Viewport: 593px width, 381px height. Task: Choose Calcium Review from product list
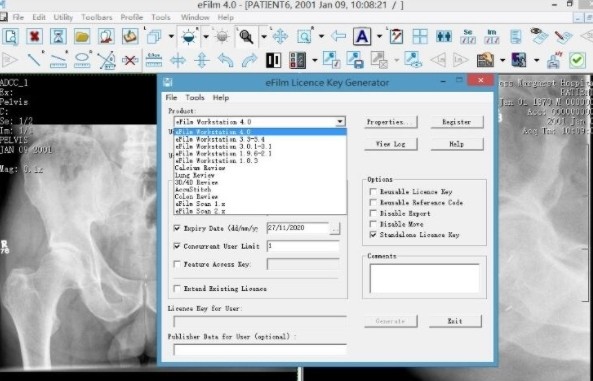click(260, 168)
